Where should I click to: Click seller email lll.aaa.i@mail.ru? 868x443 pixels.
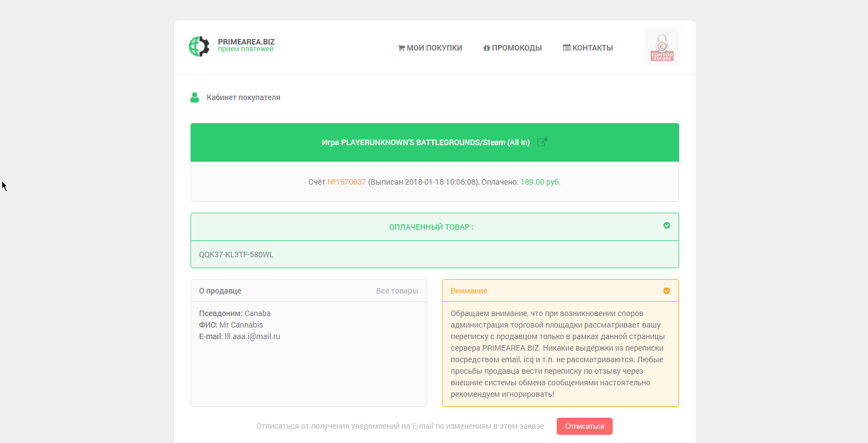click(253, 336)
